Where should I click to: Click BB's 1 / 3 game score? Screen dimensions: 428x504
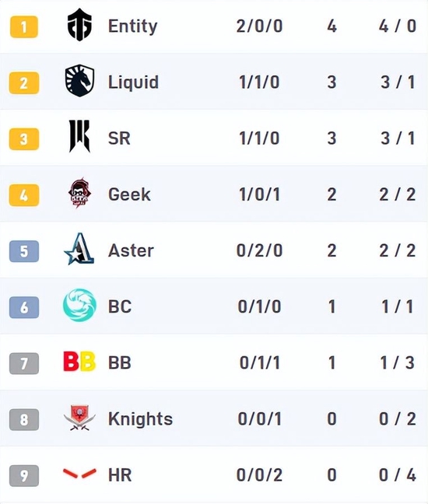click(398, 363)
